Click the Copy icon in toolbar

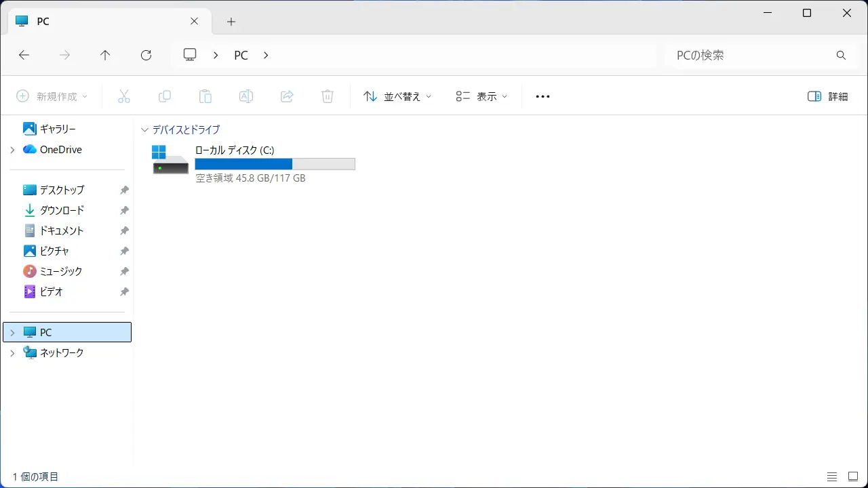(x=164, y=96)
